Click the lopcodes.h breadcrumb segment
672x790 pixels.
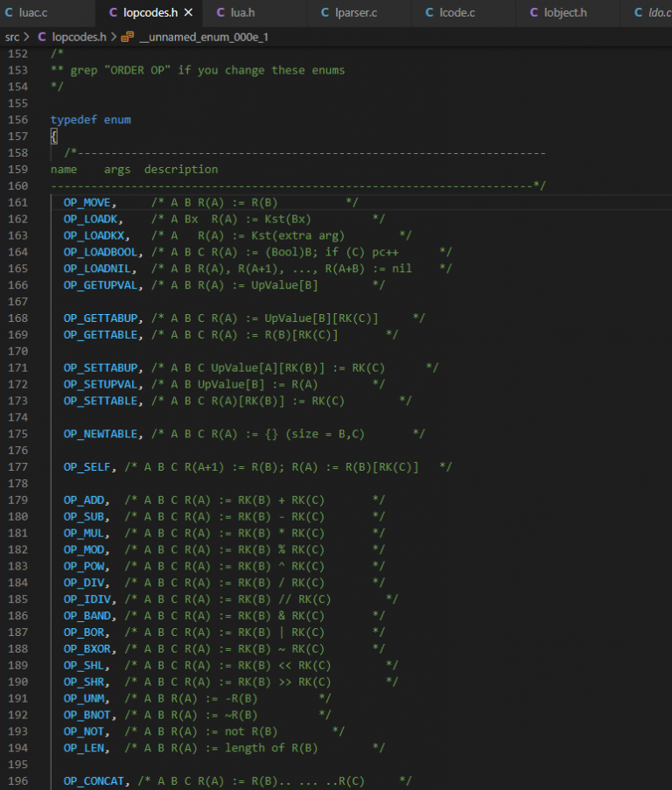pos(79,38)
